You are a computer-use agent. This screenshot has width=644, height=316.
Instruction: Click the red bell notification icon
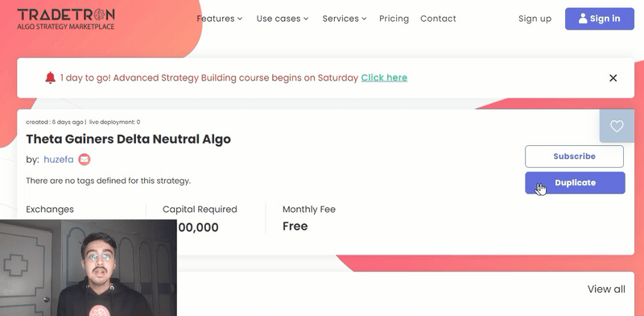[50, 77]
